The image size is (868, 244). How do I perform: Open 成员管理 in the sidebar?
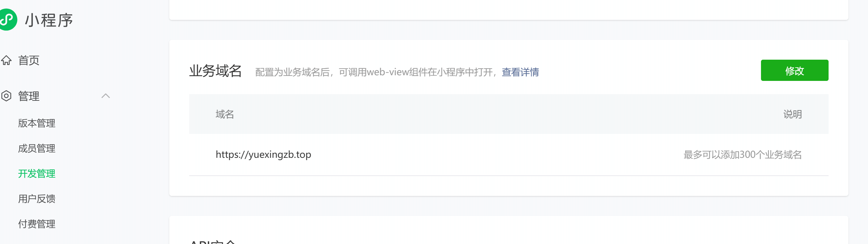click(x=37, y=148)
